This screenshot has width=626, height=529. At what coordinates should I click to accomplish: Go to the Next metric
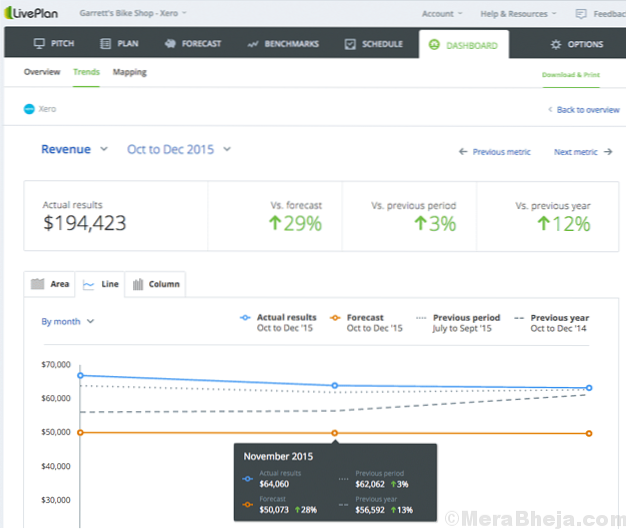(x=583, y=152)
